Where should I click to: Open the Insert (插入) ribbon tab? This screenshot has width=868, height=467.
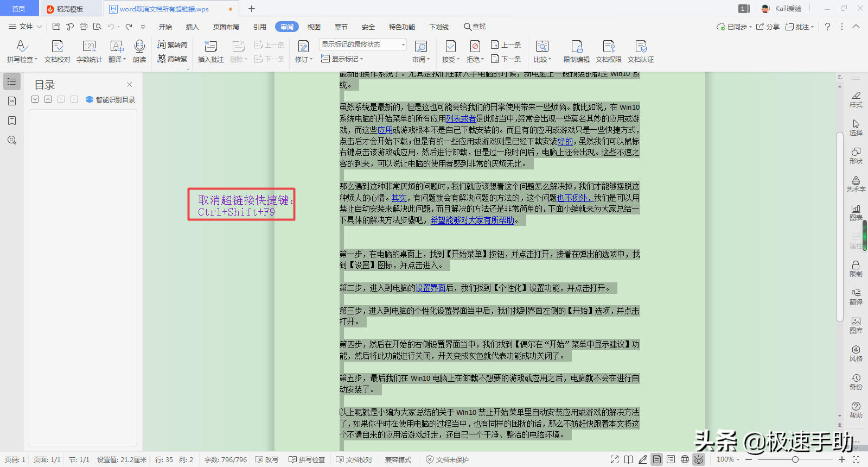click(193, 27)
